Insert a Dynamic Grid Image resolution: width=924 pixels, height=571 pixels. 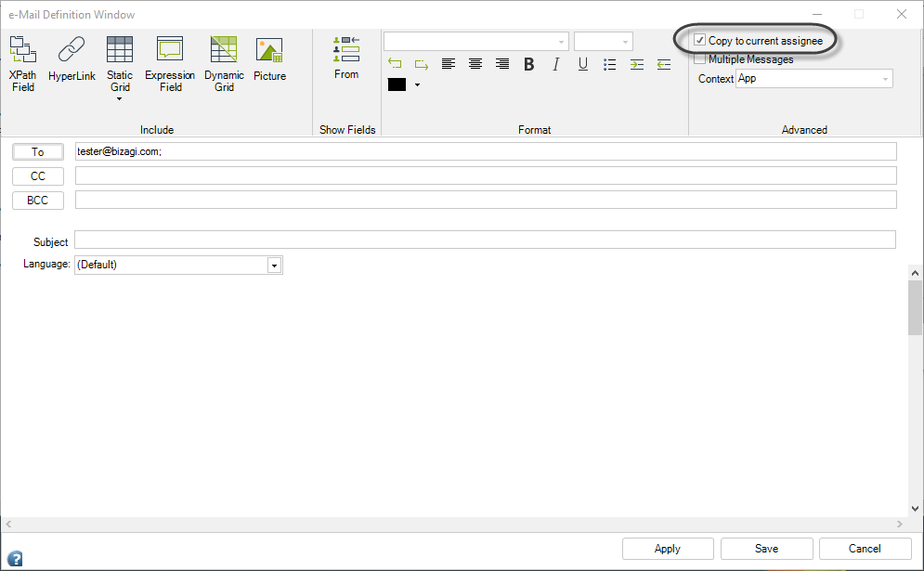coord(224,64)
